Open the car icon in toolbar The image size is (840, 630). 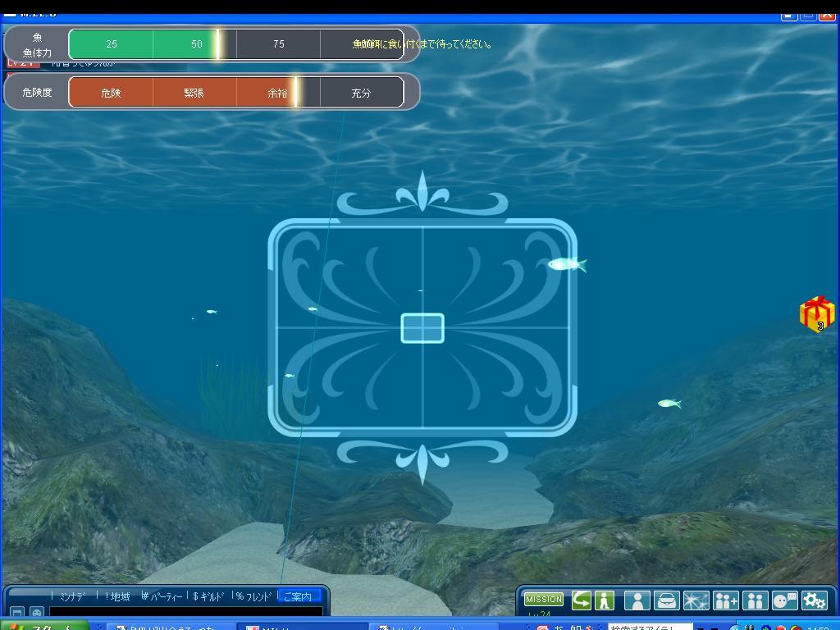point(666,600)
